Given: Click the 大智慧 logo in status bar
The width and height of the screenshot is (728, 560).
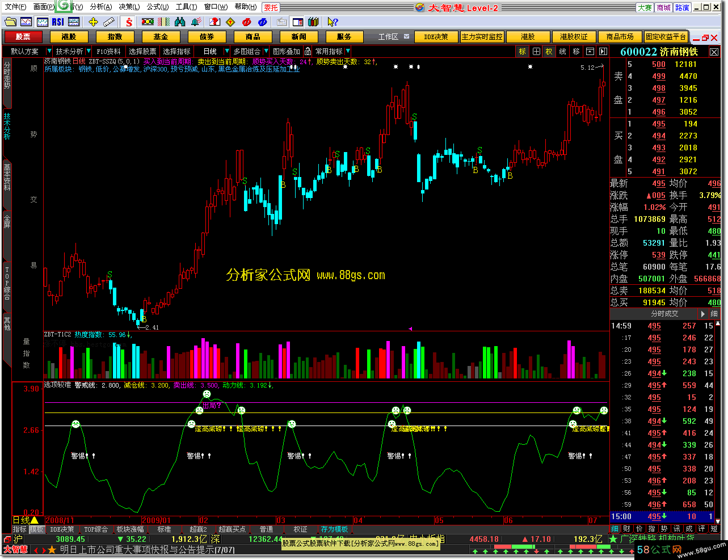Looking at the screenshot, I should (x=15, y=550).
